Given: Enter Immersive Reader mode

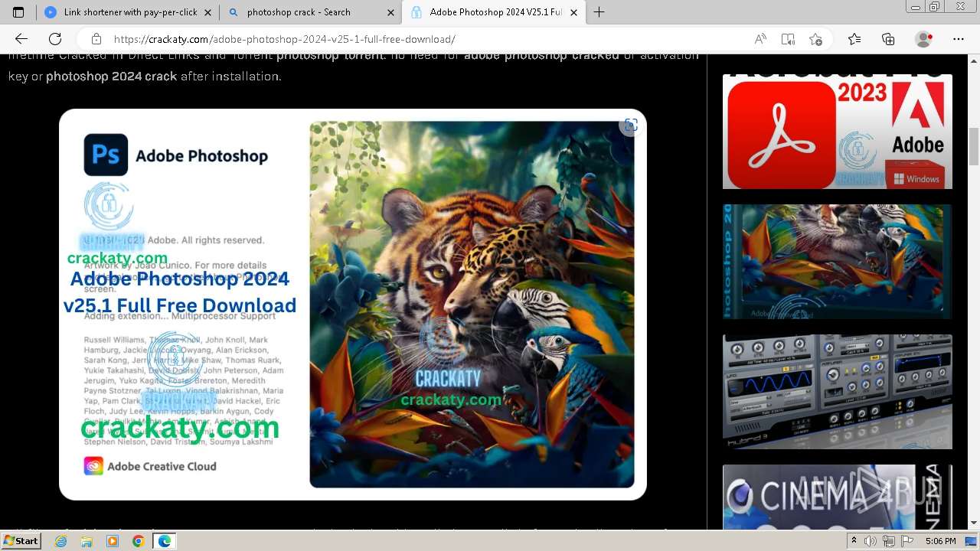Looking at the screenshot, I should 788,39.
